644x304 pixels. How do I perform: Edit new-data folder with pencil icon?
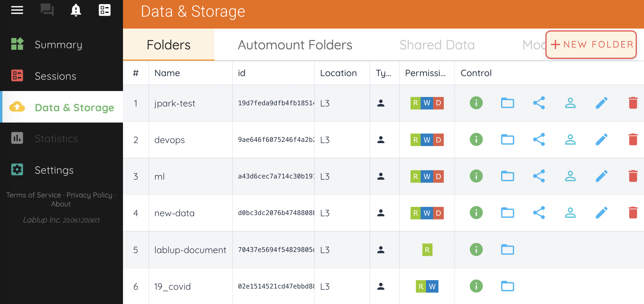[602, 213]
